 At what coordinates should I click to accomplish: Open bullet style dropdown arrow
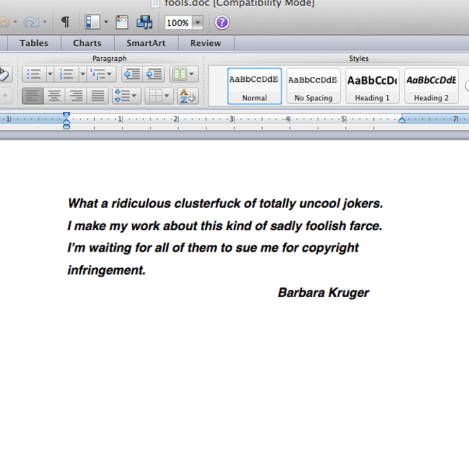click(50, 74)
